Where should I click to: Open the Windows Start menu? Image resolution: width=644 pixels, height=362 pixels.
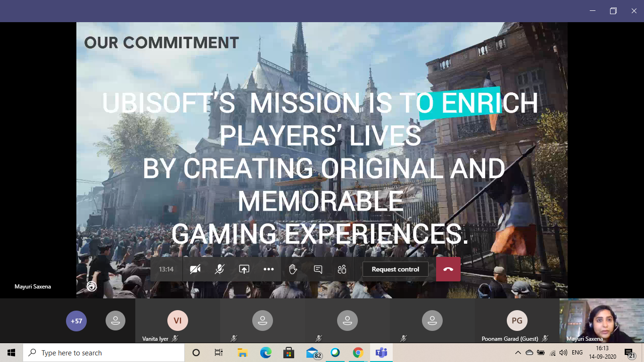[x=10, y=352]
